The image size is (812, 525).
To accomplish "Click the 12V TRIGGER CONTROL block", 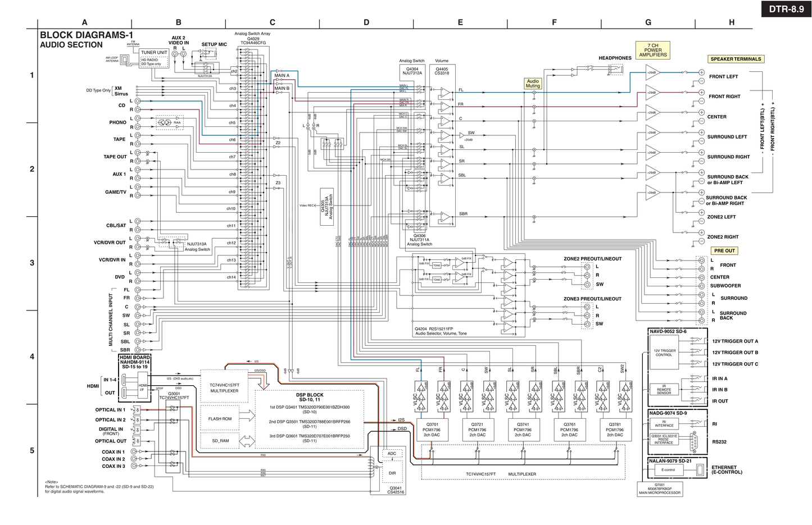I will (x=664, y=353).
